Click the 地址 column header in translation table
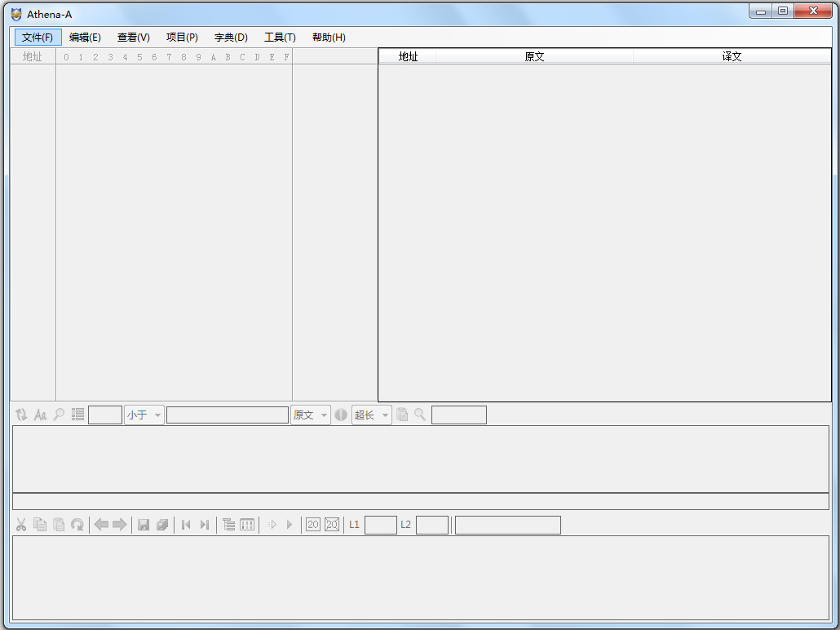 (408, 56)
